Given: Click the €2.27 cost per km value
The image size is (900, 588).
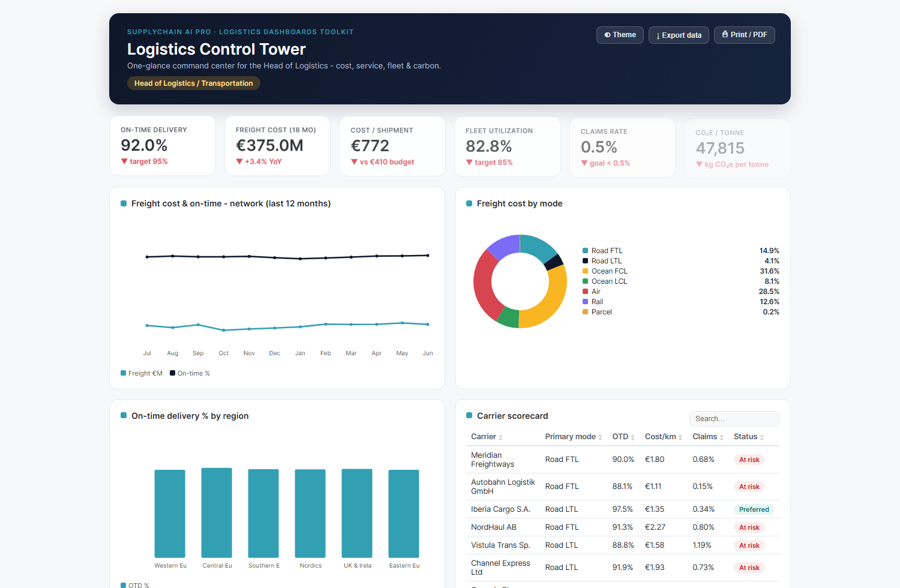Looking at the screenshot, I should [655, 527].
